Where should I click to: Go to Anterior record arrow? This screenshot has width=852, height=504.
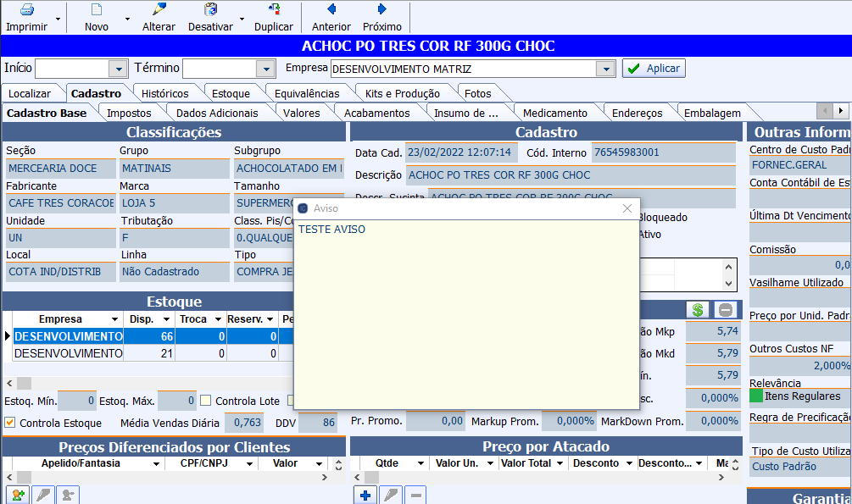coord(331,11)
